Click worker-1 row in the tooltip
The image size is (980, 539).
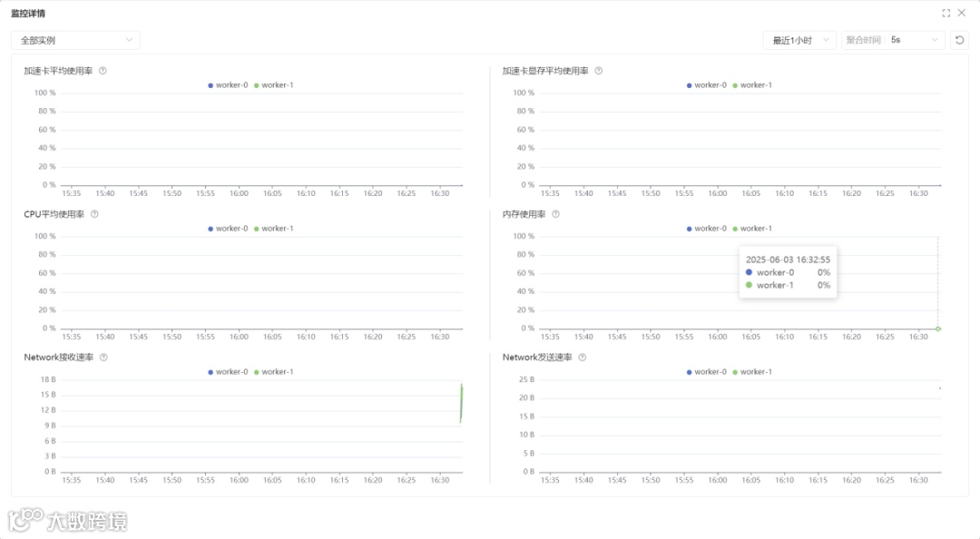pyautogui.click(x=788, y=285)
